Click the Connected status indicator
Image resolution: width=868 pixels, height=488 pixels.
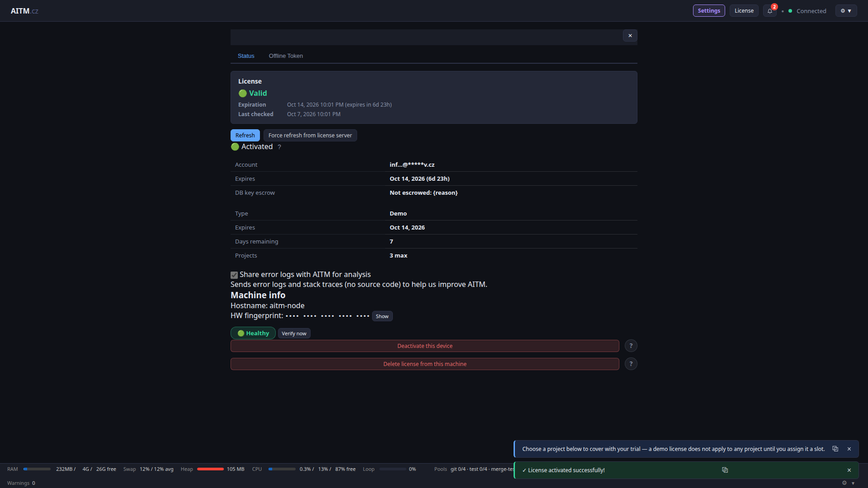(807, 11)
